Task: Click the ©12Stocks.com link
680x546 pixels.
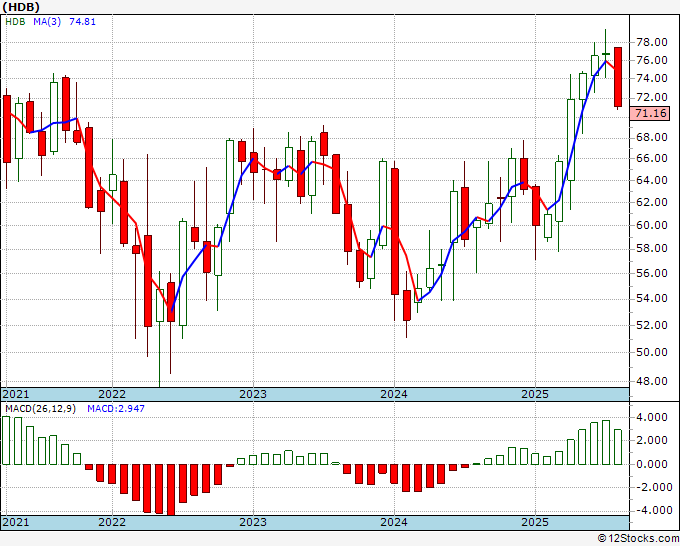Action: click(x=638, y=539)
